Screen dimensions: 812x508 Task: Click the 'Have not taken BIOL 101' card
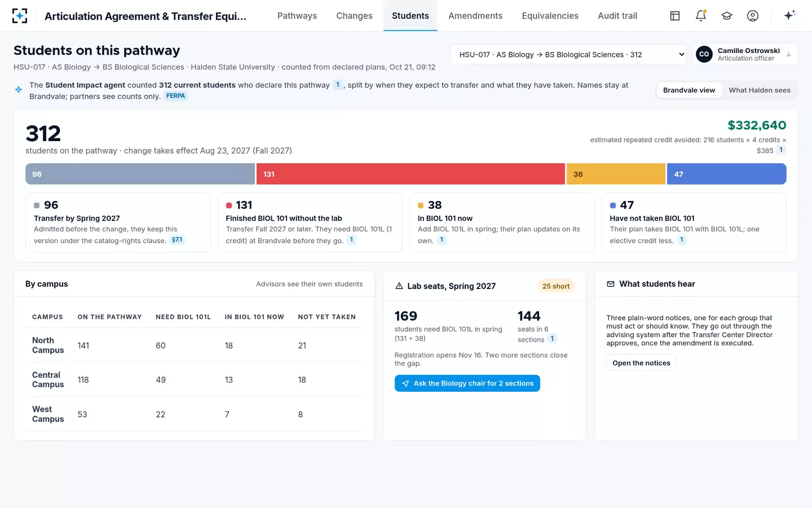point(694,223)
